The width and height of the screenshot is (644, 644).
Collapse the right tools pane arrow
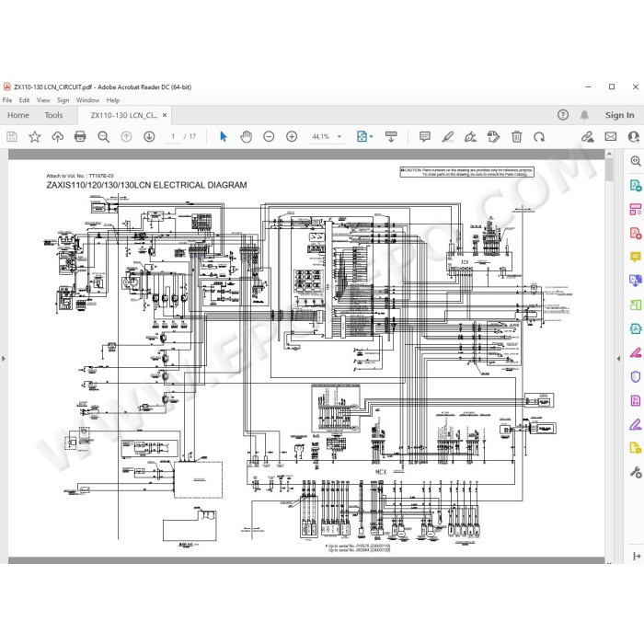pyautogui.click(x=618, y=359)
